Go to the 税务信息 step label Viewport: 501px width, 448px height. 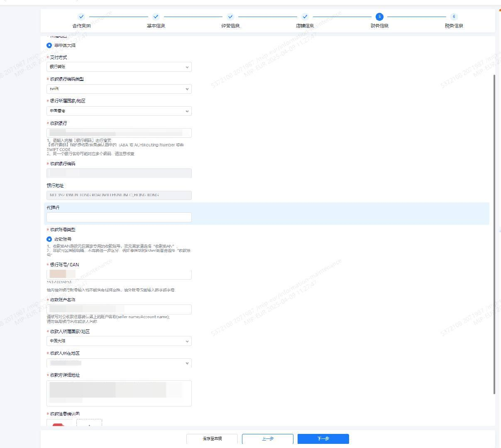pos(454,26)
